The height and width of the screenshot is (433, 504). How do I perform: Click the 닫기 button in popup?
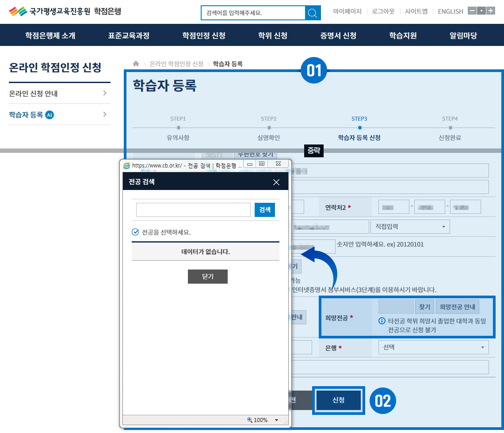207,277
